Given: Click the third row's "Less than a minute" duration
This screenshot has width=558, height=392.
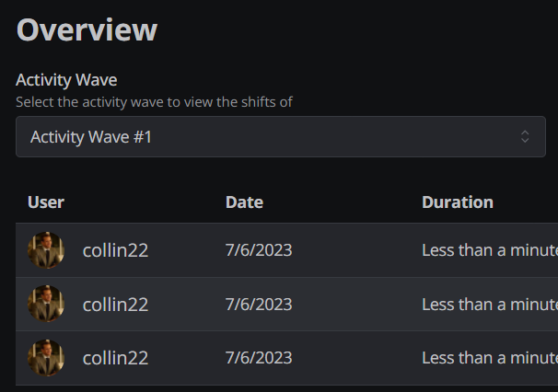Looking at the screenshot, I should pyautogui.click(x=489, y=358).
